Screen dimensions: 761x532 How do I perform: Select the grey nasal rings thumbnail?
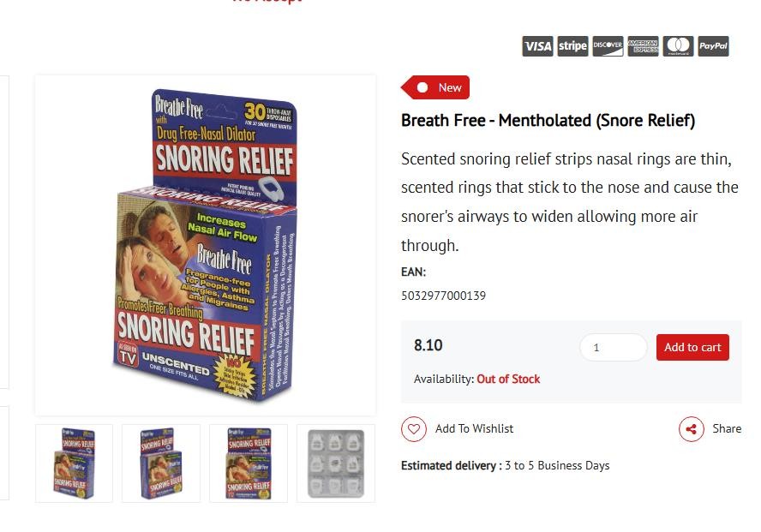tap(336, 463)
